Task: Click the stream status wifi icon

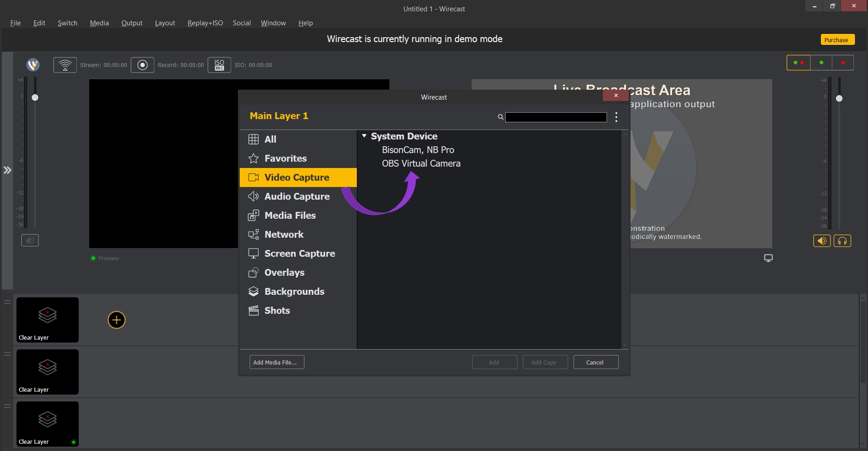Action: pos(65,65)
